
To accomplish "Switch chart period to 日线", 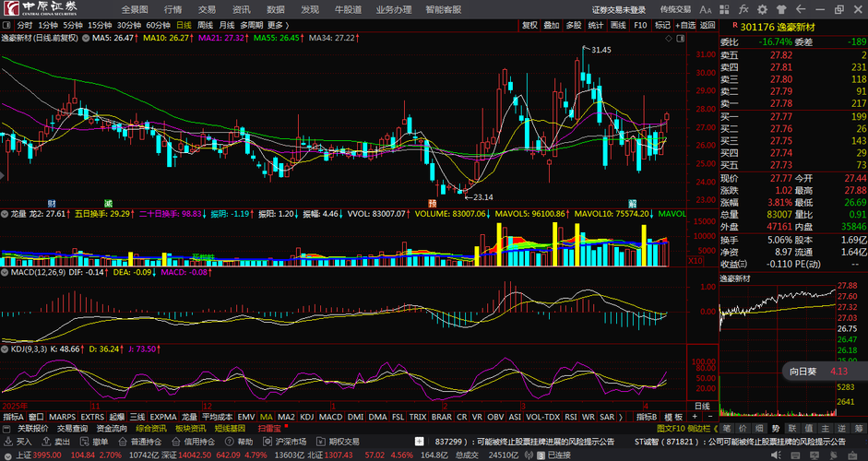I will pos(184,25).
